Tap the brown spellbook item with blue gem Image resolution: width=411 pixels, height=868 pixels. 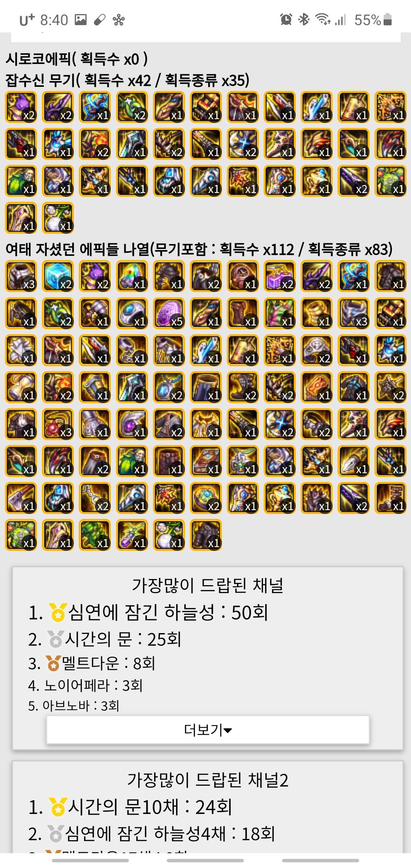click(205, 461)
